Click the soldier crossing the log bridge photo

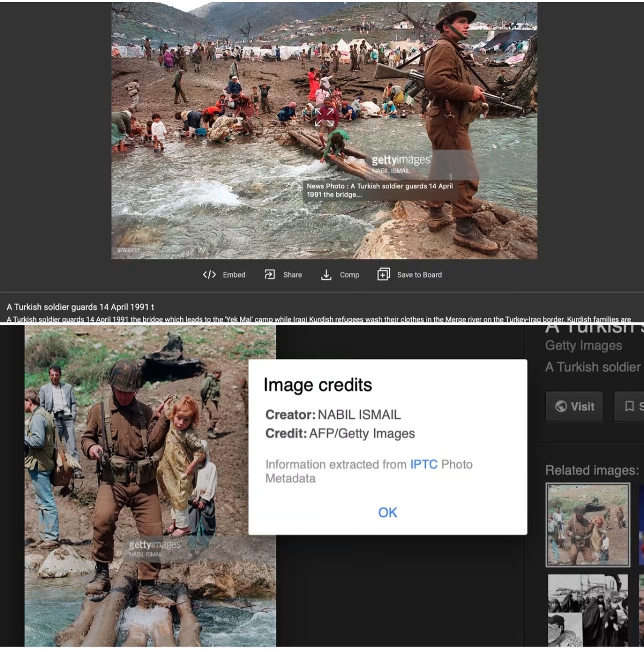click(150, 486)
